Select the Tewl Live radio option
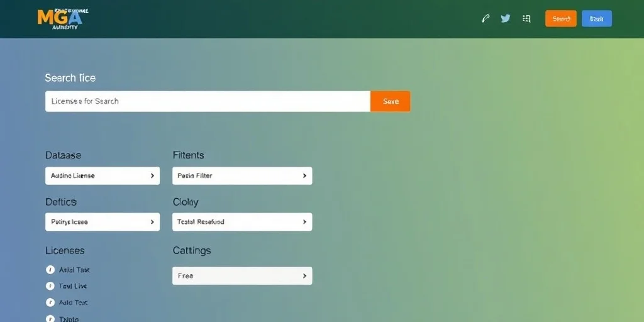Image resolution: width=644 pixels, height=322 pixels. 50,286
